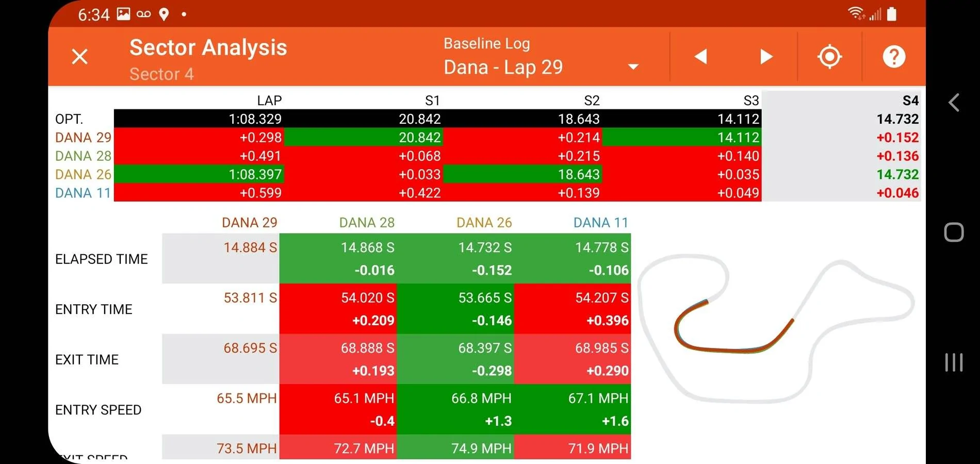Tap DANA 26 best lap time 1:08.397
Viewport: 980px width, 464px height.
tap(255, 174)
